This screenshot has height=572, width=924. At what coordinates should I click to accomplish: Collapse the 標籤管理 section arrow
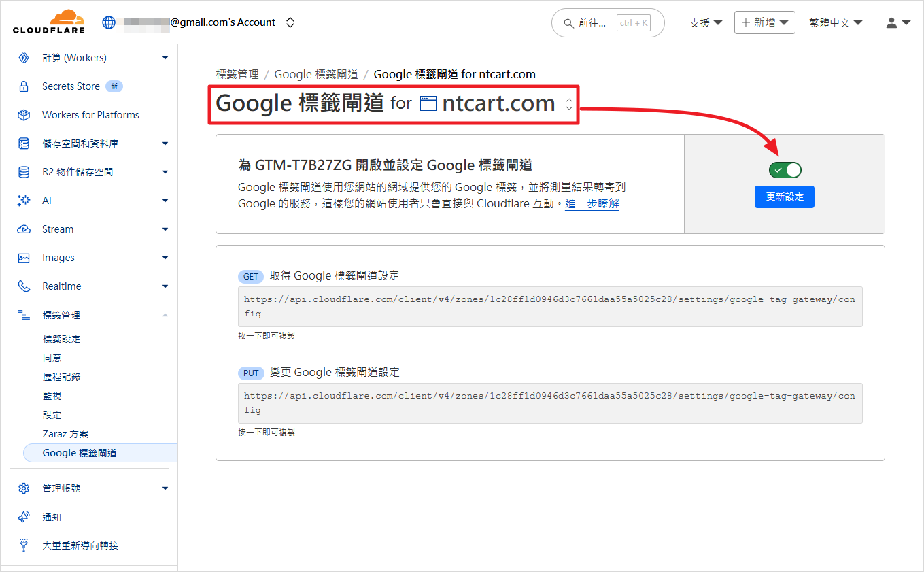165,315
